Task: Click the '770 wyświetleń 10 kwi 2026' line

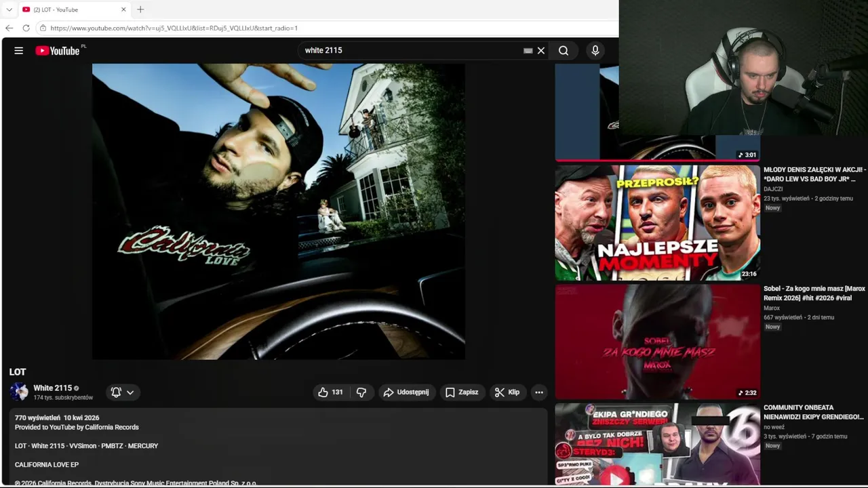Action: point(57,418)
